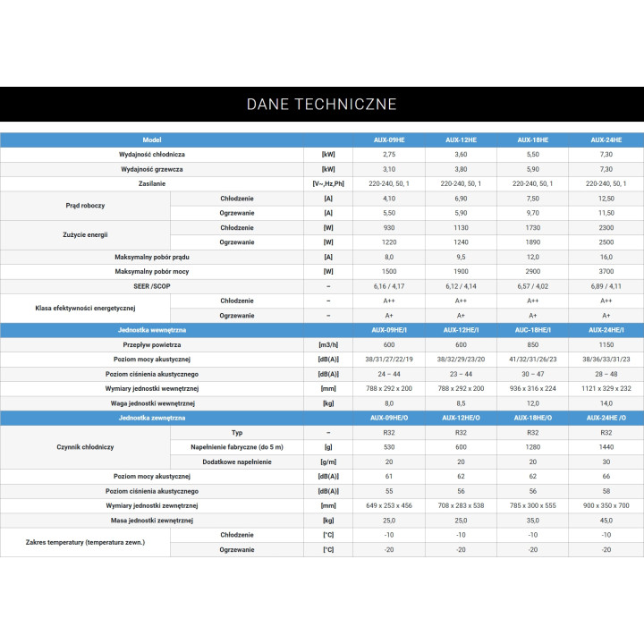The image size is (644, 644).
Task: Click the 3700 maximum power value
Action: point(606,272)
